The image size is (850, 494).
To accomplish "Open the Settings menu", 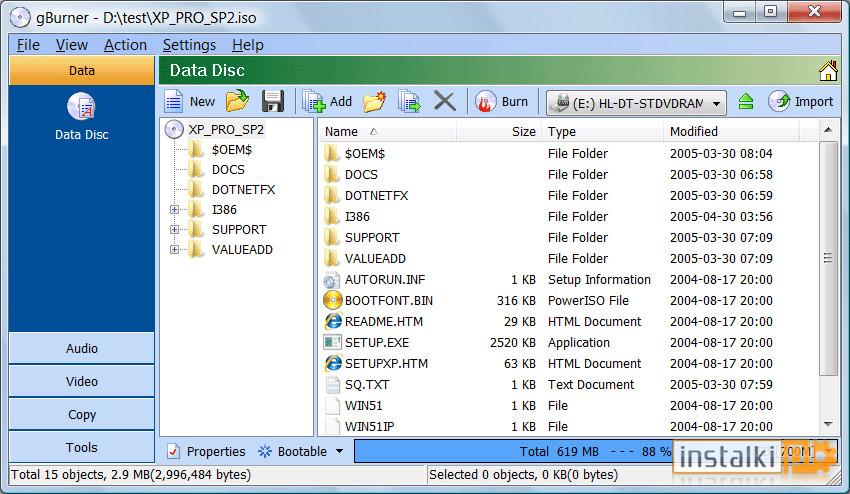I will pos(189,45).
